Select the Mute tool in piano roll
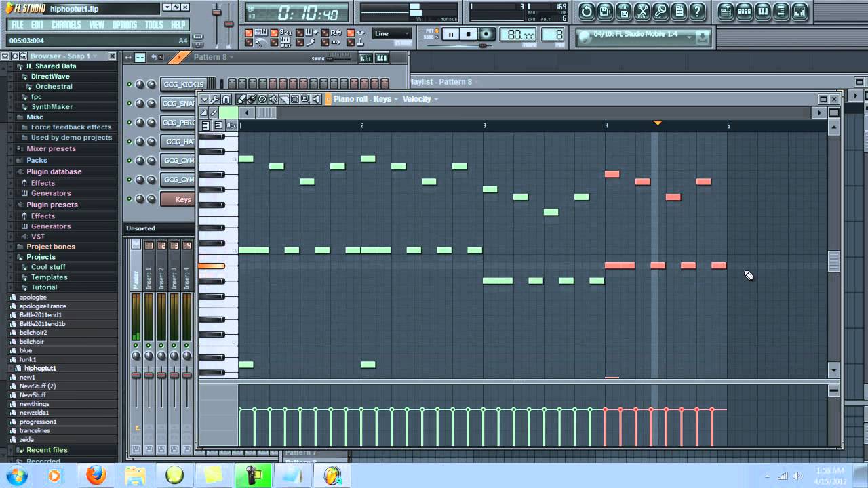 pos(273,99)
